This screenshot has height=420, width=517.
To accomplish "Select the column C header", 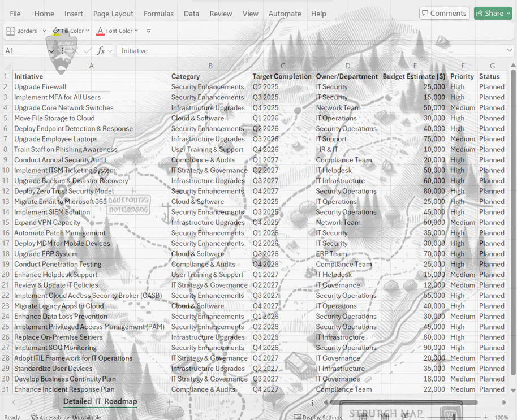I will 283,66.
